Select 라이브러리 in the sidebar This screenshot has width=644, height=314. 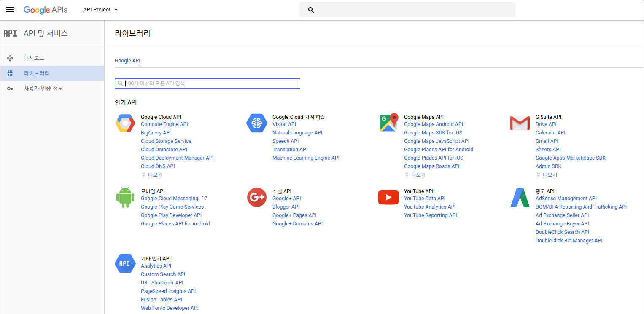[x=52, y=73]
